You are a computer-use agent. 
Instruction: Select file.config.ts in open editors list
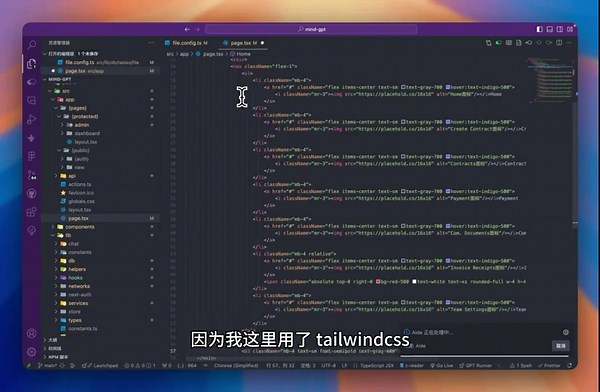(101, 62)
